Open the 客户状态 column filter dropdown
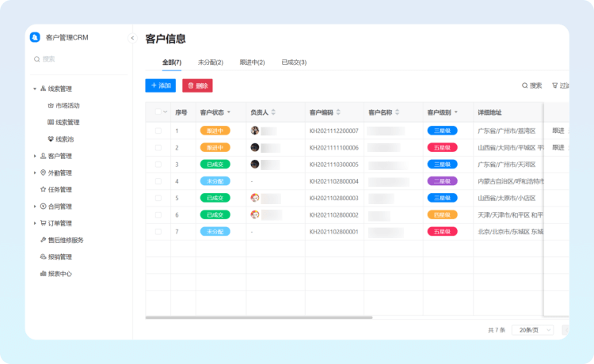This screenshot has width=594, height=364. point(229,112)
